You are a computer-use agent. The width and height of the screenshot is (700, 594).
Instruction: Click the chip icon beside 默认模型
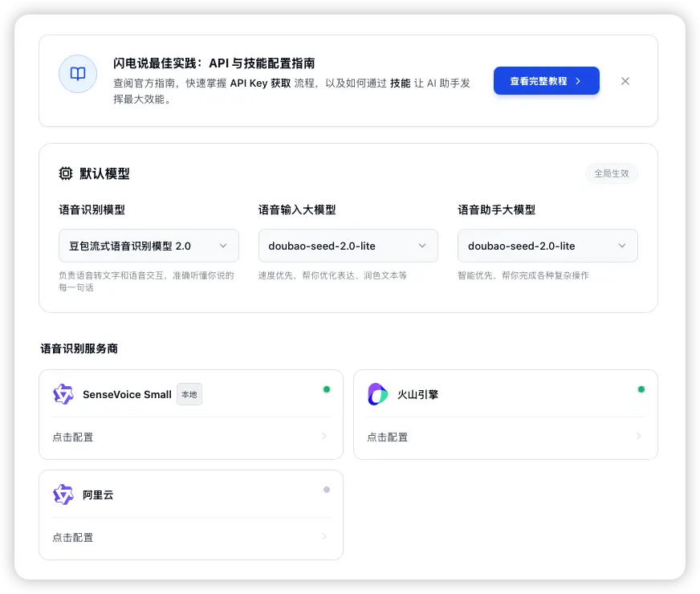click(x=66, y=173)
